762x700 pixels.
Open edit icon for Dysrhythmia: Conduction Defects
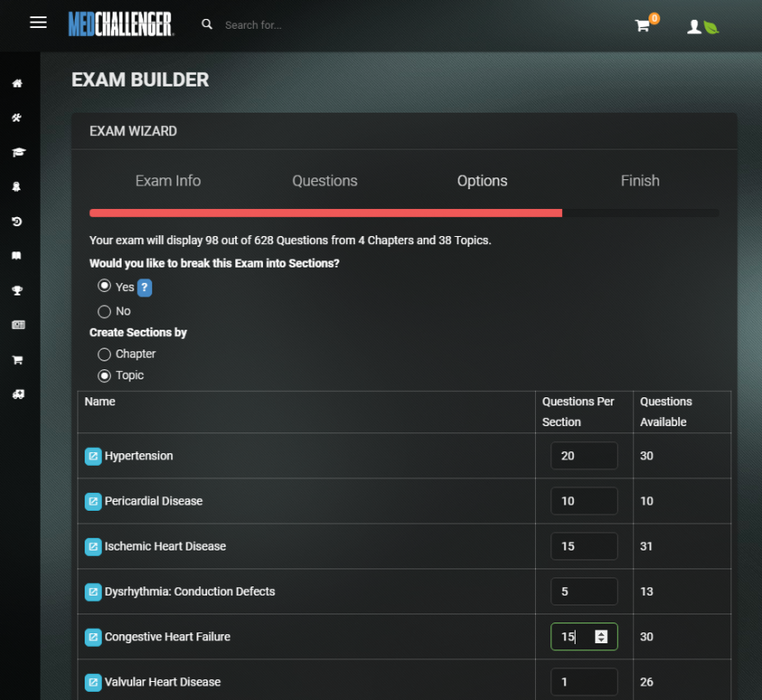(x=94, y=592)
